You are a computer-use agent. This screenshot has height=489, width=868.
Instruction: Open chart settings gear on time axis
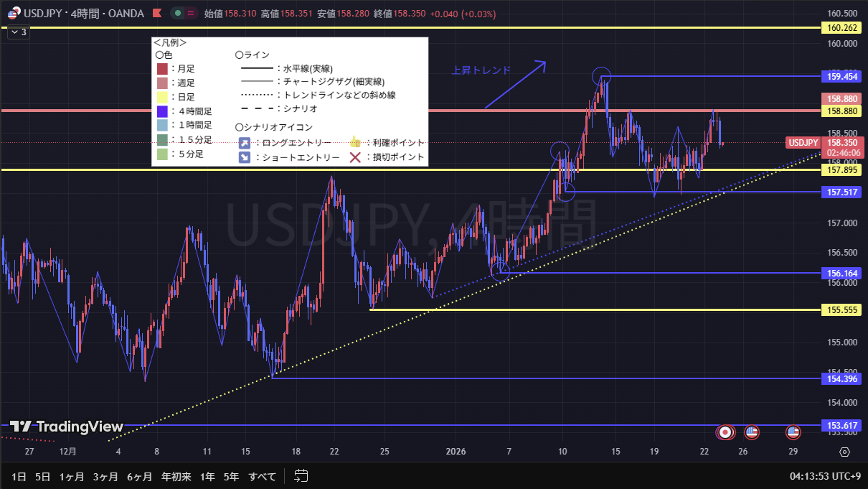pos(844,452)
